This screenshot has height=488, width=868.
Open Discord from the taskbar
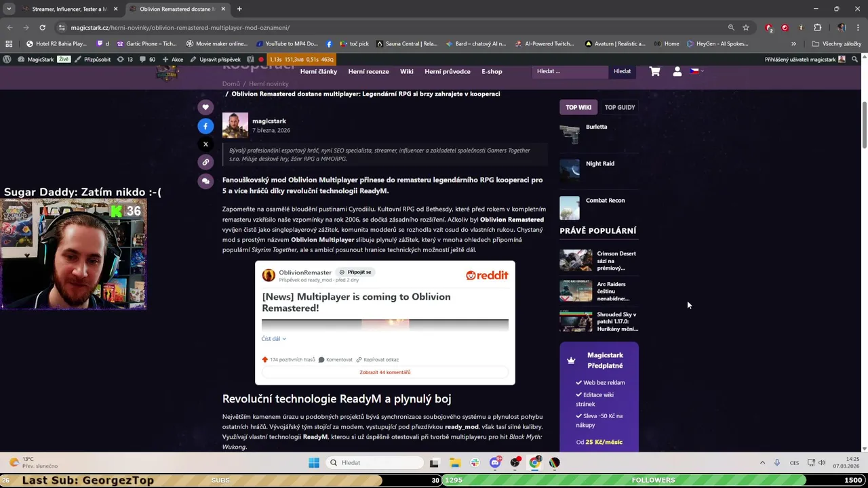495,463
